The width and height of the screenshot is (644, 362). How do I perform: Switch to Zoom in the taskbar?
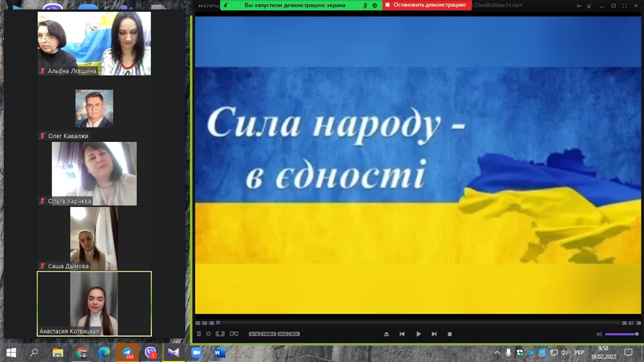pyautogui.click(x=196, y=353)
